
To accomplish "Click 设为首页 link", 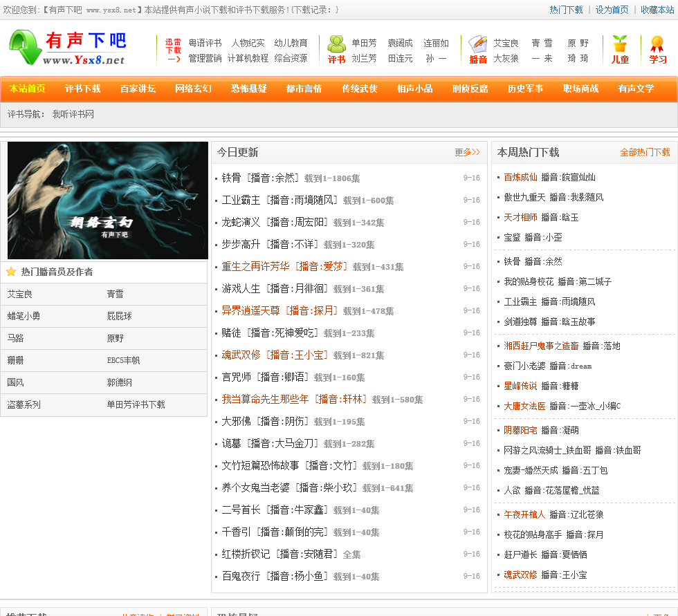I will point(612,10).
